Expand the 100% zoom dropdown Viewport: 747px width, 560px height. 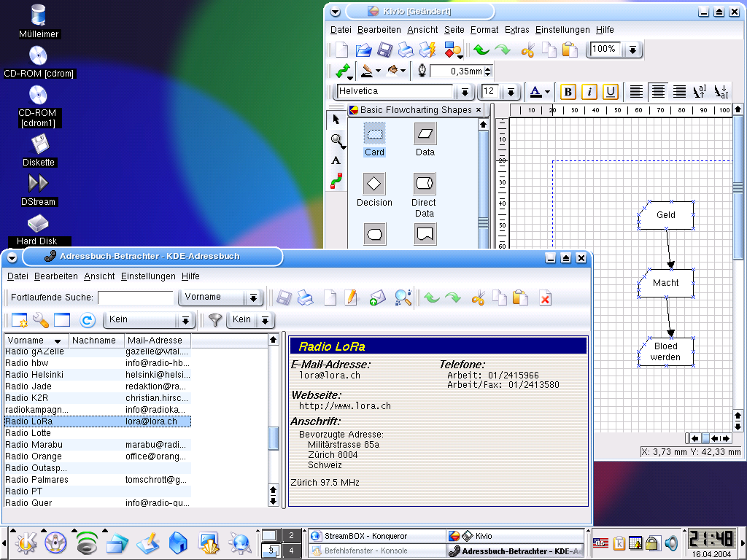click(x=633, y=50)
